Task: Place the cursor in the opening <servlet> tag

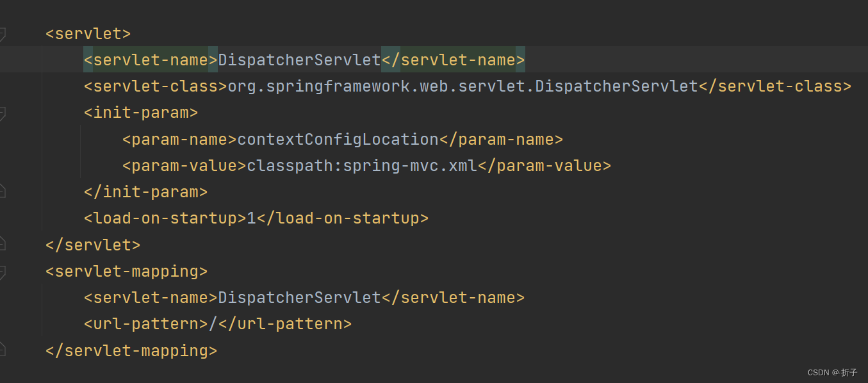Action: tap(88, 33)
